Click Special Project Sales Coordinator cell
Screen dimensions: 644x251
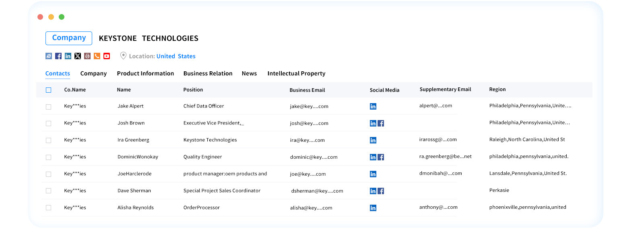coord(222,191)
